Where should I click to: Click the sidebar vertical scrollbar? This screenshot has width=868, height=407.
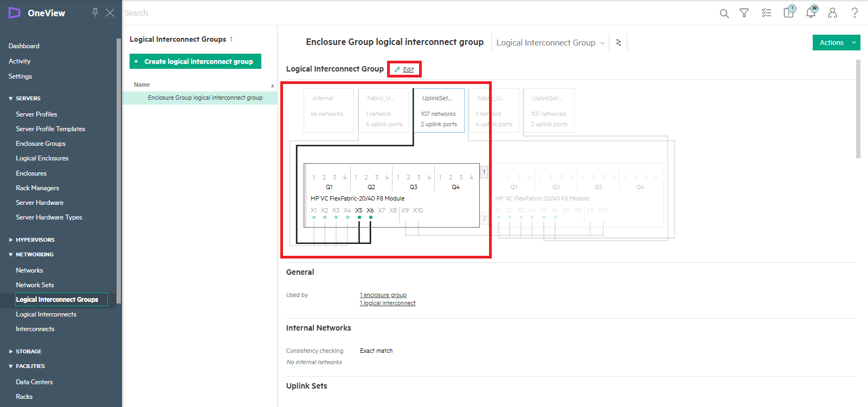(x=119, y=171)
